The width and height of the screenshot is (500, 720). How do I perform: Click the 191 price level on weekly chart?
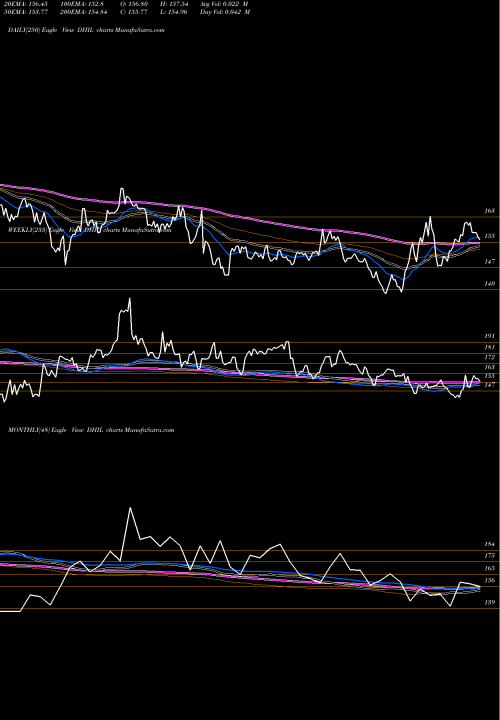pos(489,336)
